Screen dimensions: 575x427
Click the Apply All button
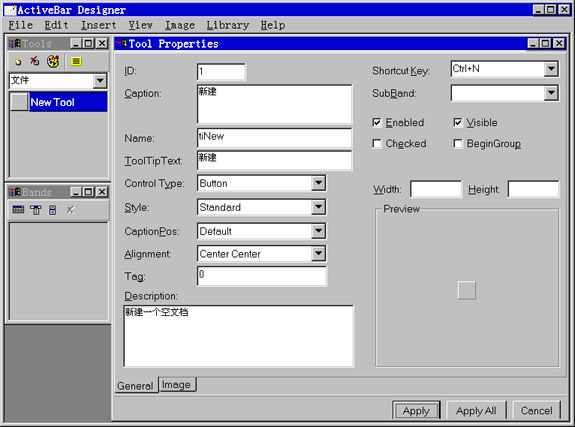pyautogui.click(x=476, y=410)
